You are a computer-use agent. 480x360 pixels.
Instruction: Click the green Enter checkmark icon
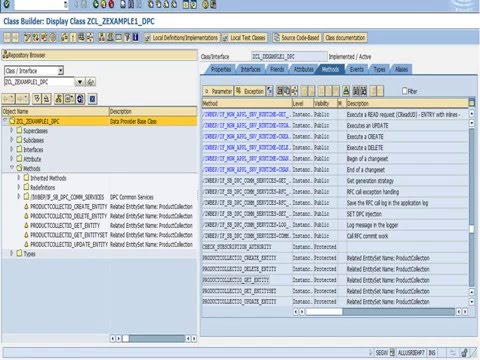(x=6, y=4)
